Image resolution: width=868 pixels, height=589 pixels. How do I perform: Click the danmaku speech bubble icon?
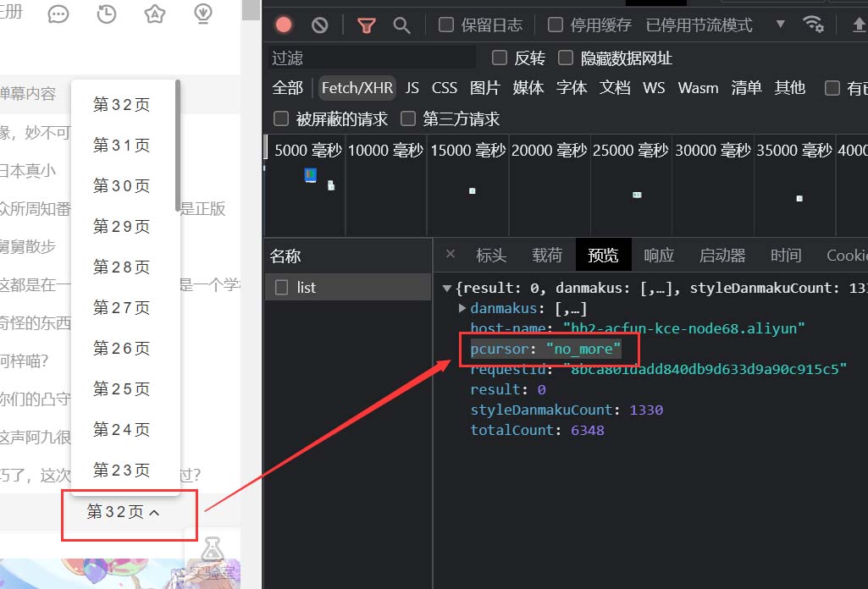[58, 14]
